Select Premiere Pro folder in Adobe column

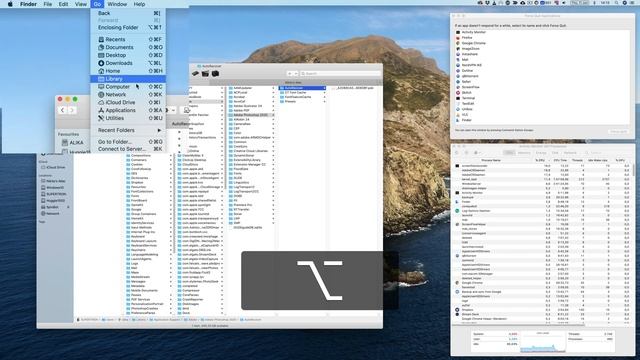click(x=251, y=205)
